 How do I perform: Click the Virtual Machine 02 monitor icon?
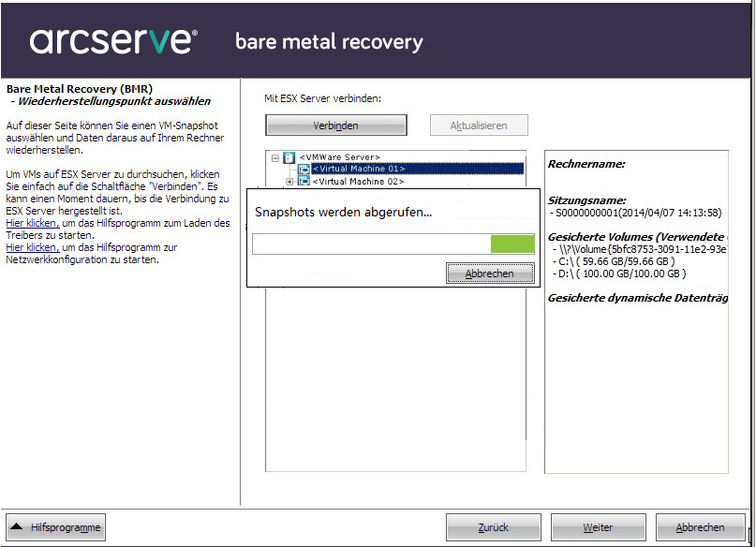tap(304, 181)
